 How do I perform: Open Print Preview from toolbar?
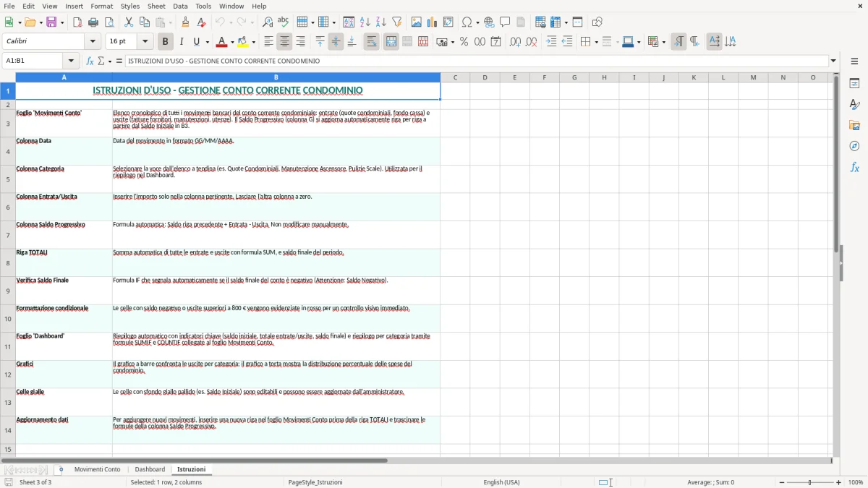[109, 22]
